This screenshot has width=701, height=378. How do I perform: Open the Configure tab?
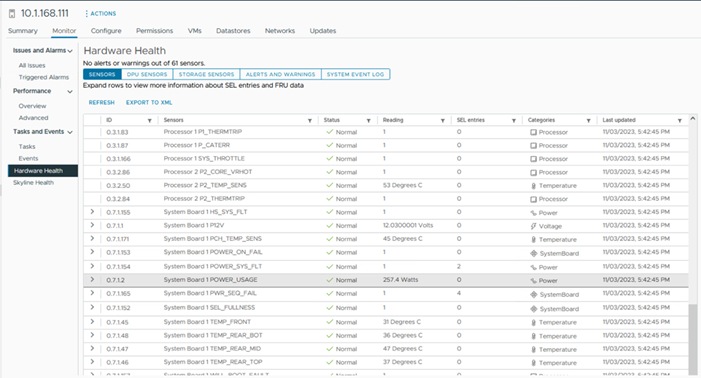point(106,31)
